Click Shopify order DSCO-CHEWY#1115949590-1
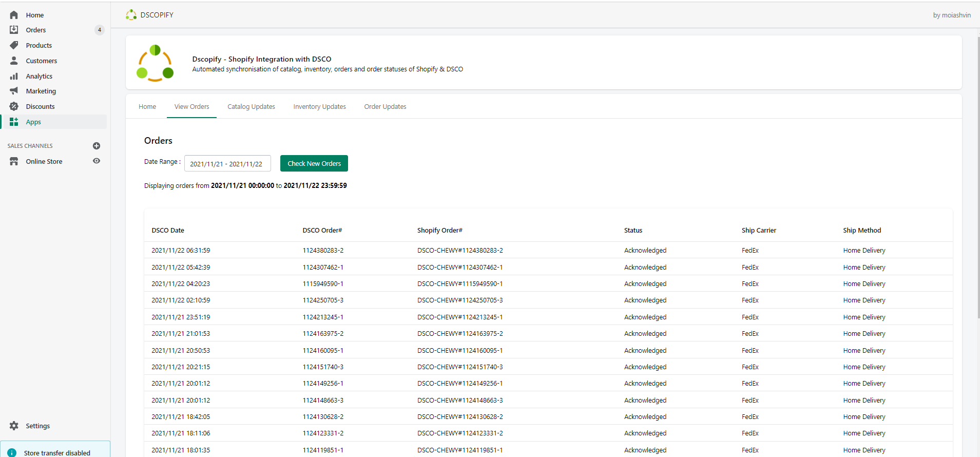Image resolution: width=980 pixels, height=457 pixels. pos(460,283)
